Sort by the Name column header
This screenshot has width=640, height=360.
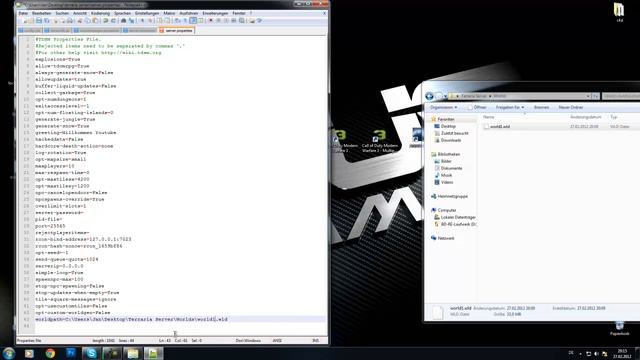point(489,117)
